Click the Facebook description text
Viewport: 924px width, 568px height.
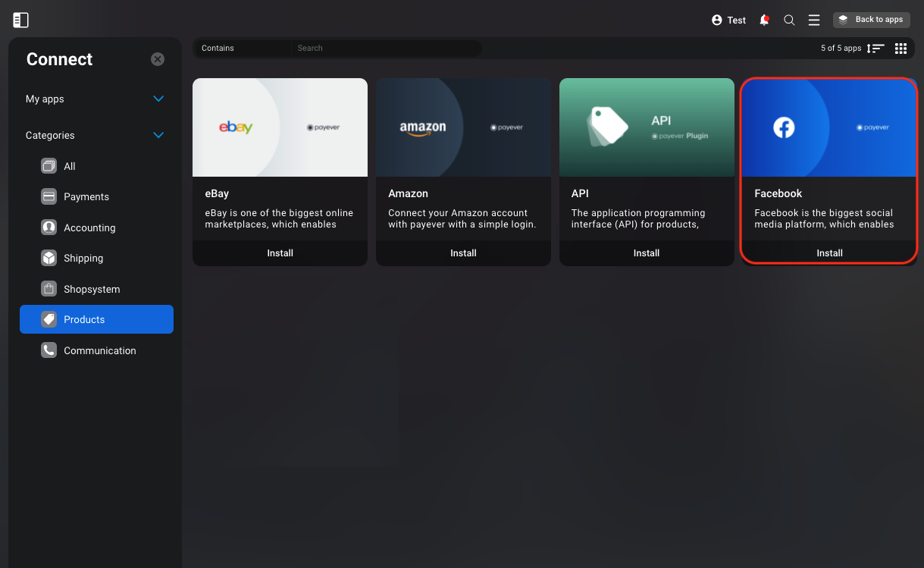(824, 218)
